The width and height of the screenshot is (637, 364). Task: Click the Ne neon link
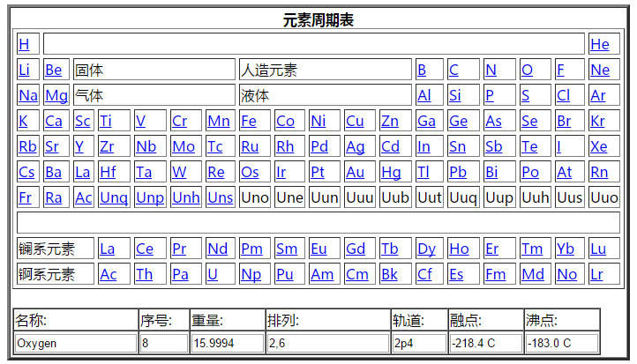click(x=600, y=70)
